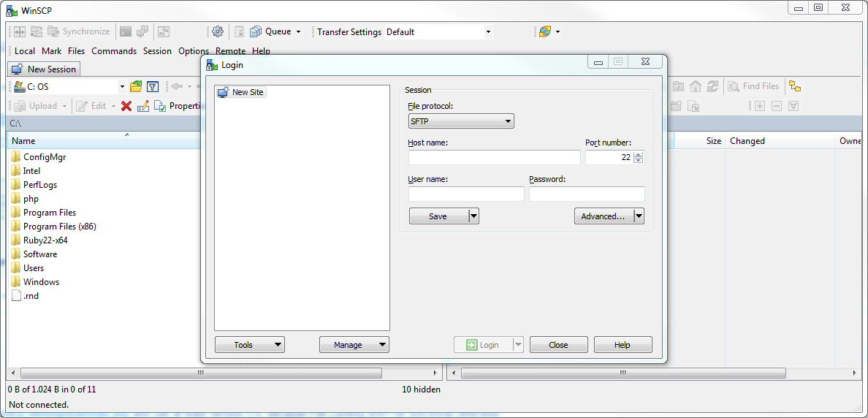Click the file filter funnel icon
The height and width of the screenshot is (418, 868).
[153, 86]
